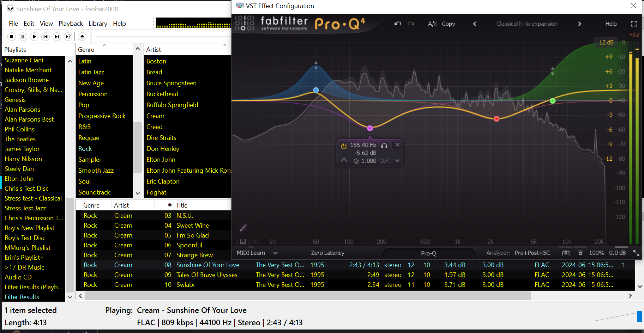Open the File menu
The image size is (644, 333).
(x=13, y=24)
